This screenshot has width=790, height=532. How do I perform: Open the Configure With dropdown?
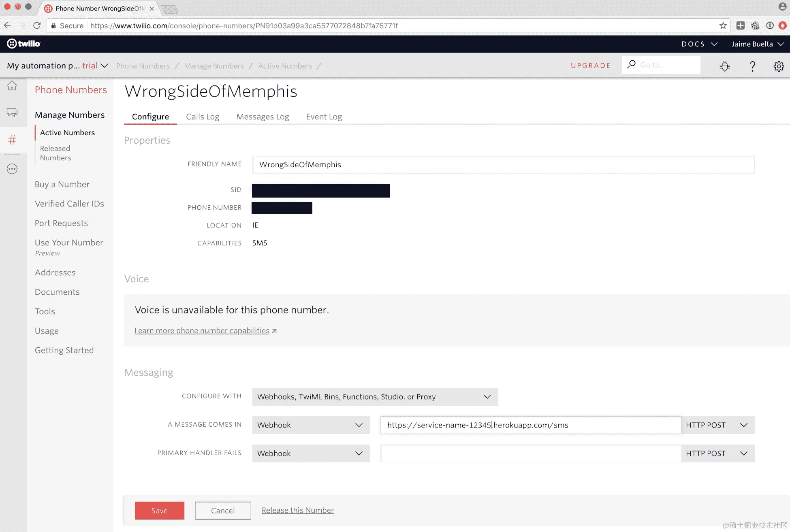pos(375,397)
